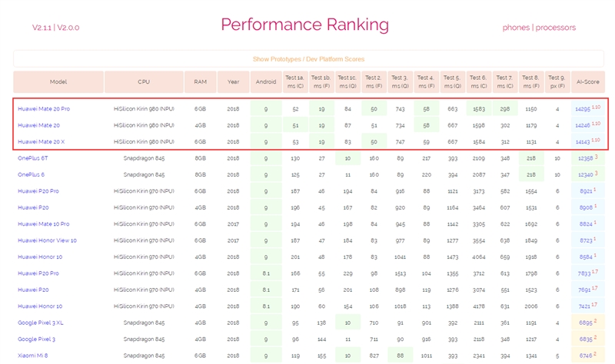
Task: Click the V2.1.1 version link
Action: [42, 28]
